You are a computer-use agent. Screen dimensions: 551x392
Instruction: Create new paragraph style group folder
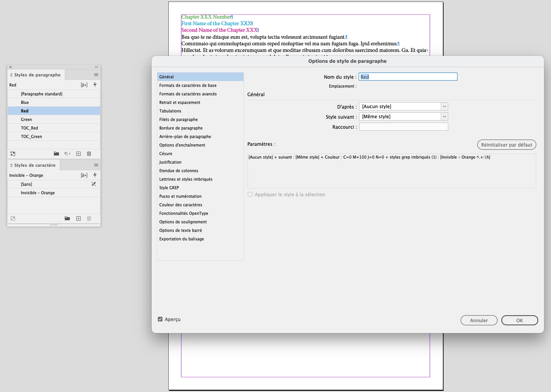56,154
